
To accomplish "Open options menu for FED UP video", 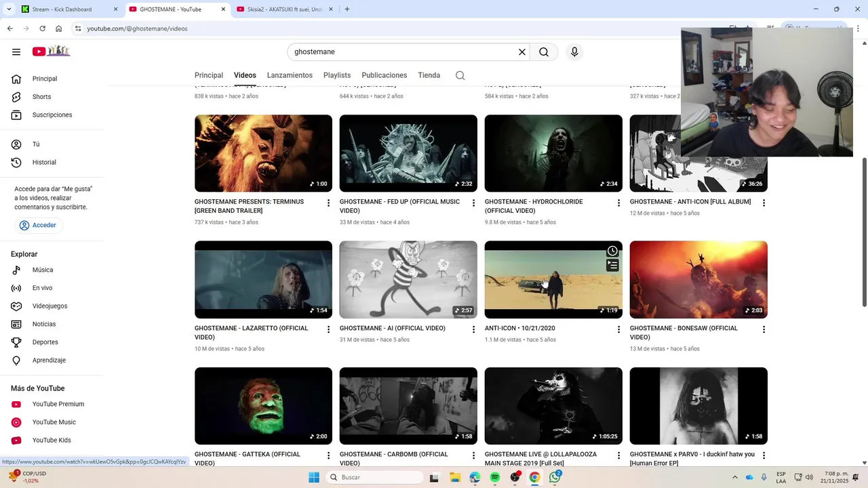I will [474, 203].
